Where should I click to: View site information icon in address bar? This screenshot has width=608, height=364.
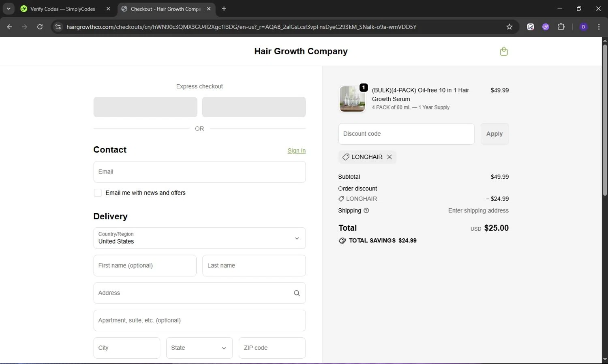[x=58, y=27]
